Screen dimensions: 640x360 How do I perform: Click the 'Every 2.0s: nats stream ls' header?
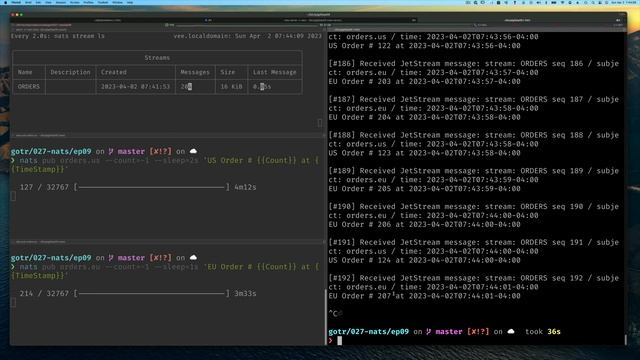58,36
